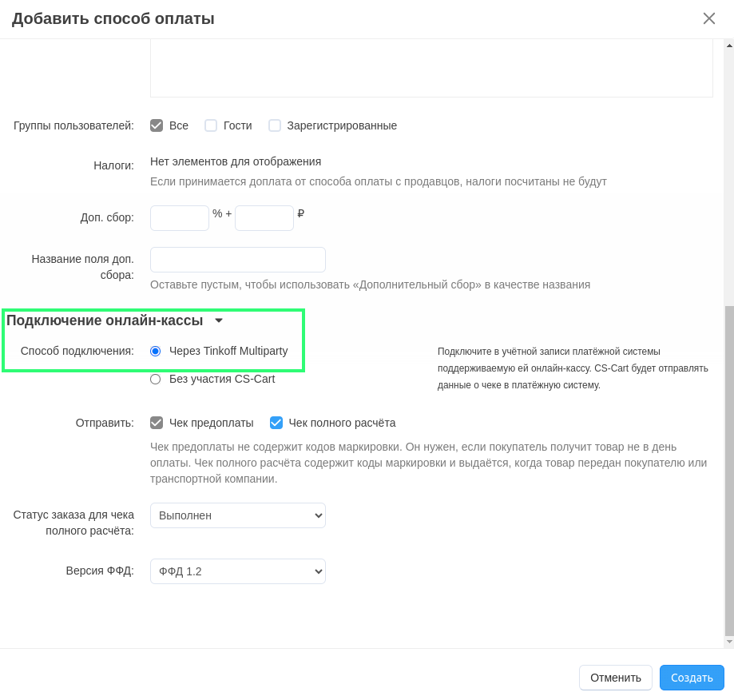Click the Создать button

[x=691, y=678]
